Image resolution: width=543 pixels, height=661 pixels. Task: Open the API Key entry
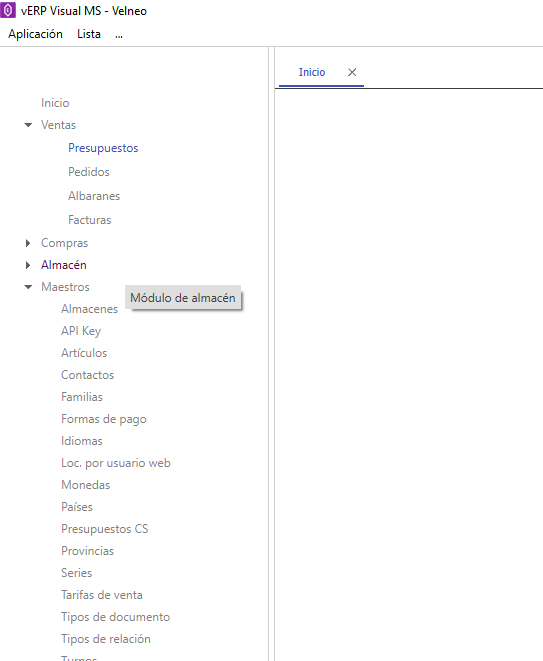tap(81, 331)
